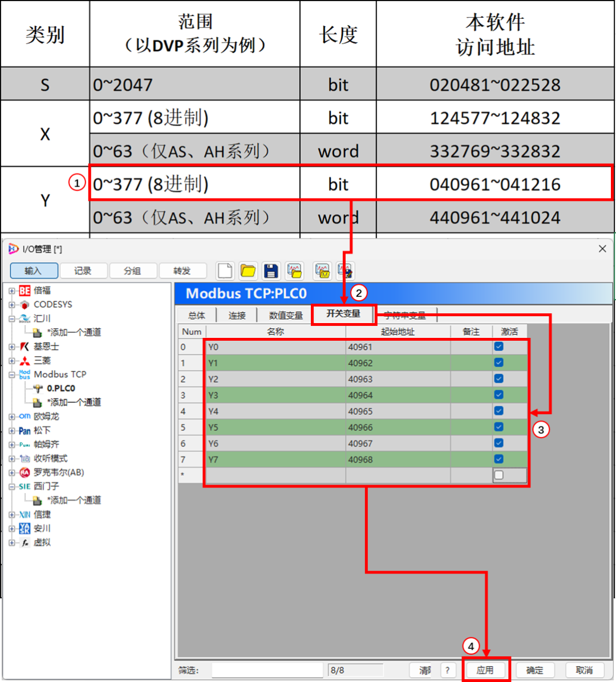
Task: Click the 汇川 brand wave icon
Action: click(x=25, y=318)
